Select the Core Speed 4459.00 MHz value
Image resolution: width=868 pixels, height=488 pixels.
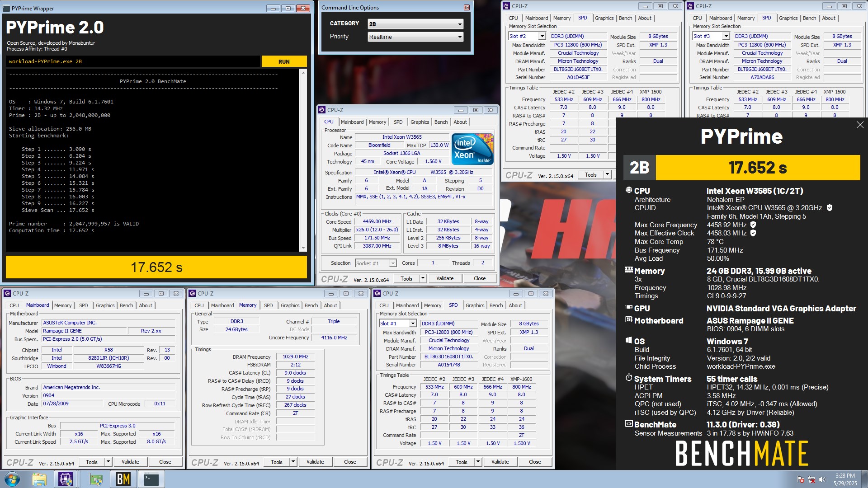pos(377,222)
